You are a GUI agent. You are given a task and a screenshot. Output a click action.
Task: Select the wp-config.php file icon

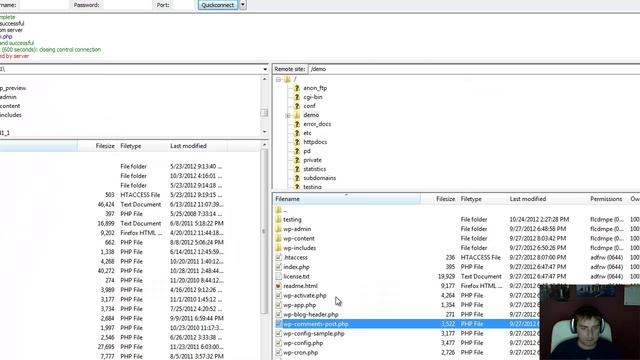coord(278,343)
